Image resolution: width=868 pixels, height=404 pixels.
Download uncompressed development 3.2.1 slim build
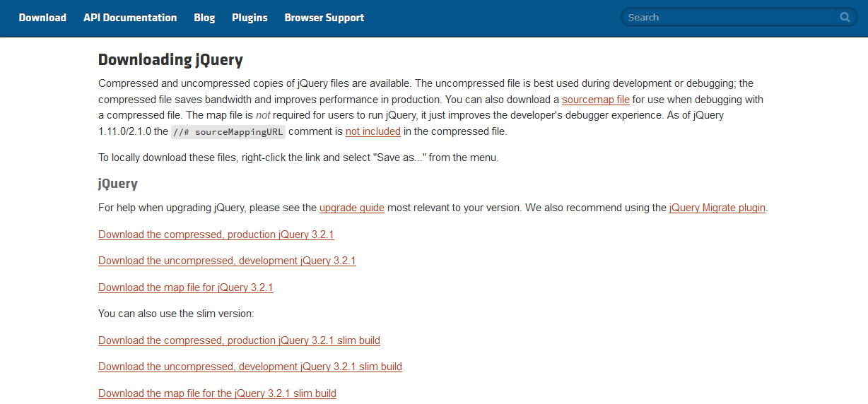[x=250, y=367]
